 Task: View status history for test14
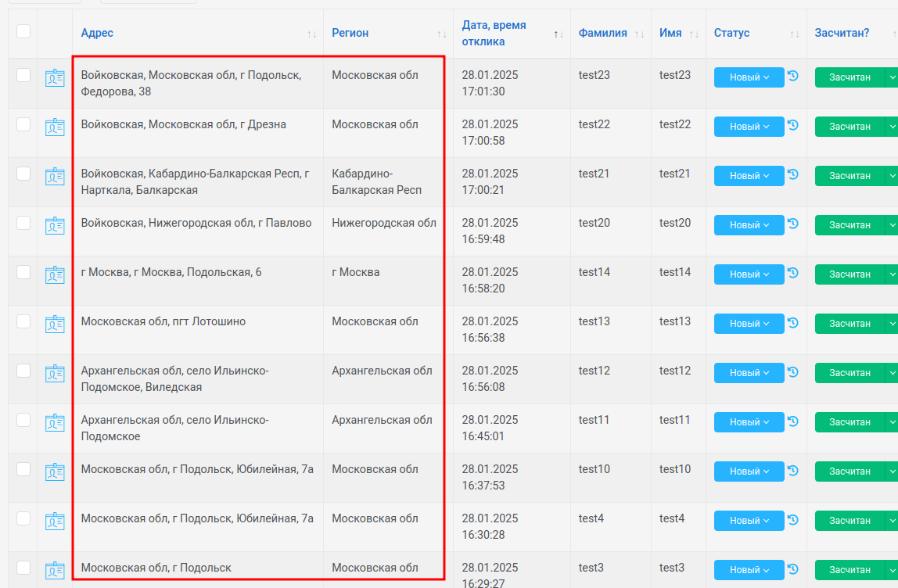[792, 273]
